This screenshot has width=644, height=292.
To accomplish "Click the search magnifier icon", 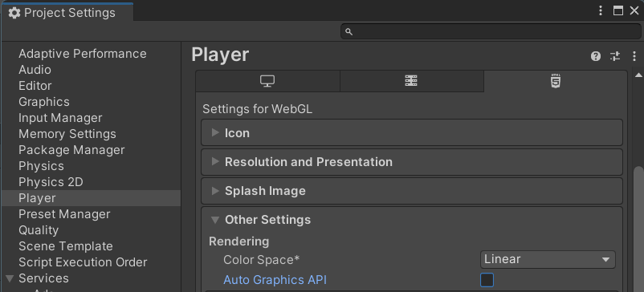I will [348, 31].
